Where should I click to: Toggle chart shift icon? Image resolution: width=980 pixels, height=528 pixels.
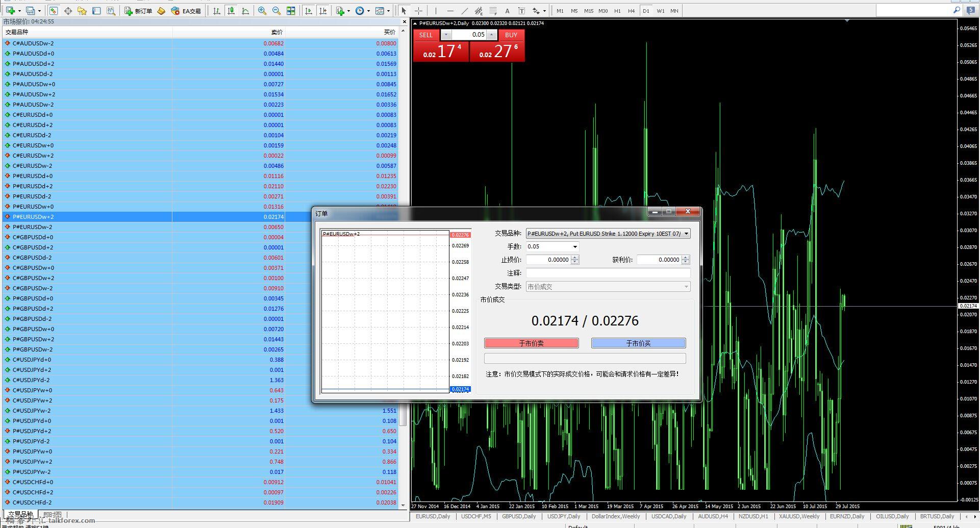[x=323, y=11]
